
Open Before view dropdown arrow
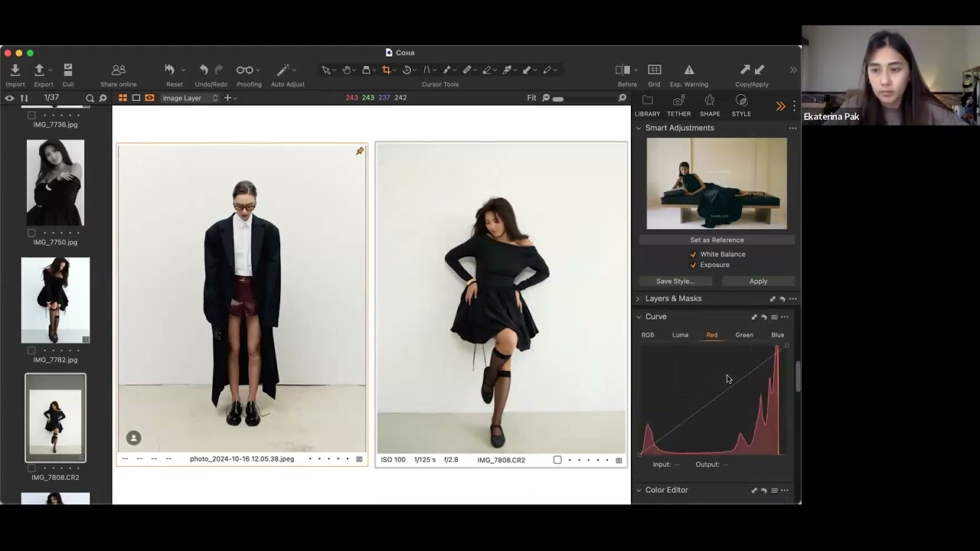(635, 70)
